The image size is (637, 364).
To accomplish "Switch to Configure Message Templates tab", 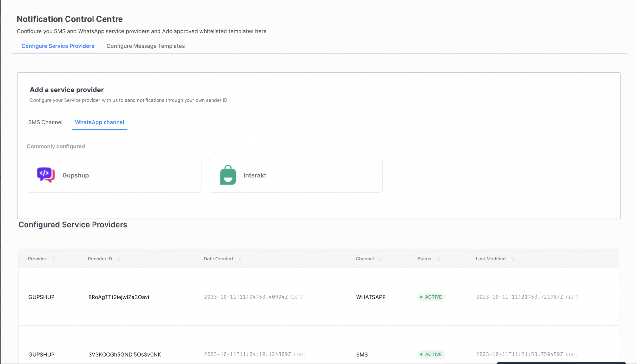I will (146, 46).
